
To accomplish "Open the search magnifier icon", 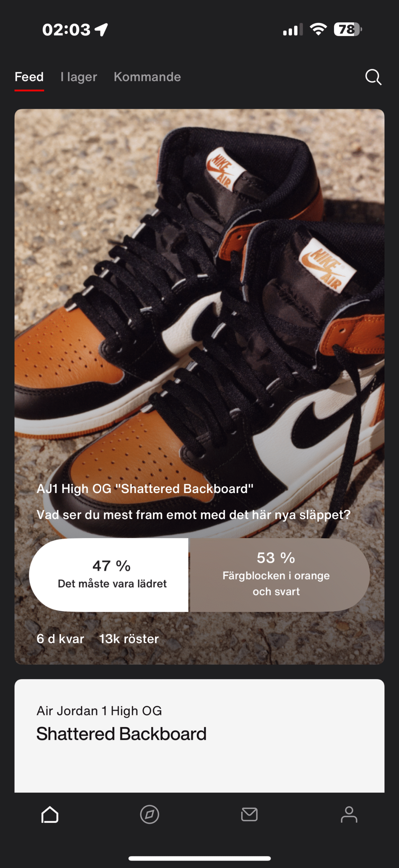I will (x=373, y=77).
